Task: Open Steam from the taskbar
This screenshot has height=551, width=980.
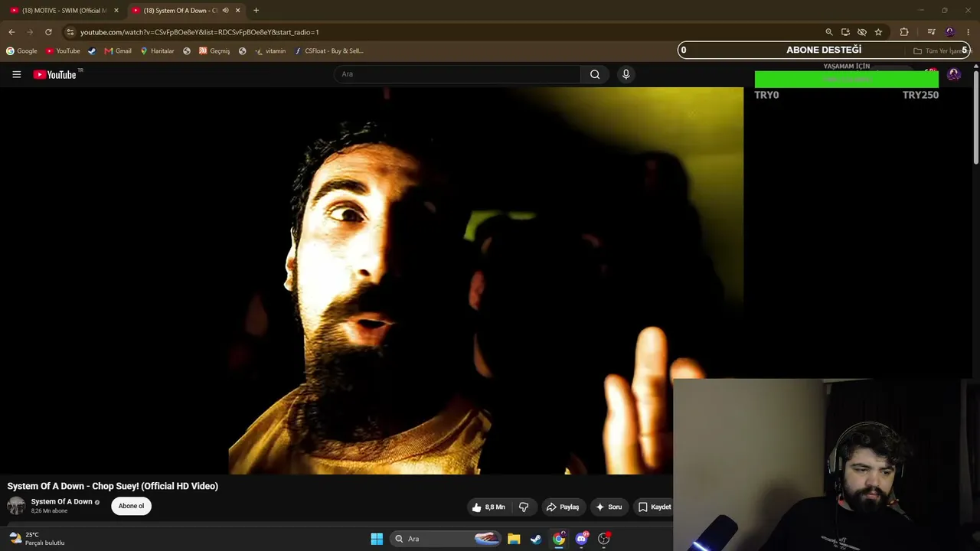Action: pos(536,539)
